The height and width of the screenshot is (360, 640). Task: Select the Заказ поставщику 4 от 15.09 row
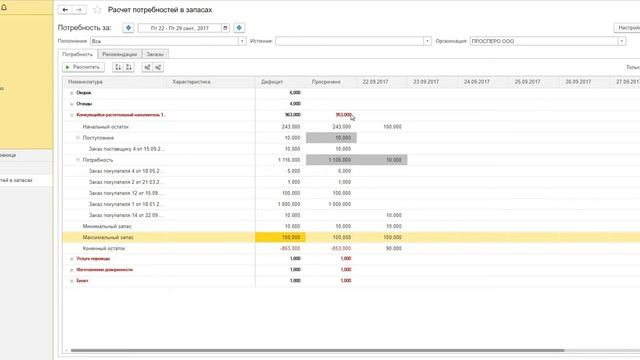(x=351, y=149)
